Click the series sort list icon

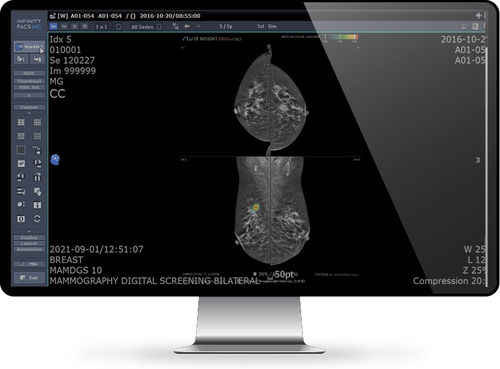21,191
